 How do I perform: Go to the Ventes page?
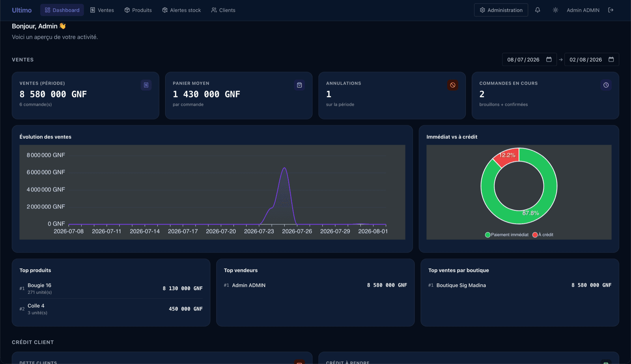tap(102, 10)
